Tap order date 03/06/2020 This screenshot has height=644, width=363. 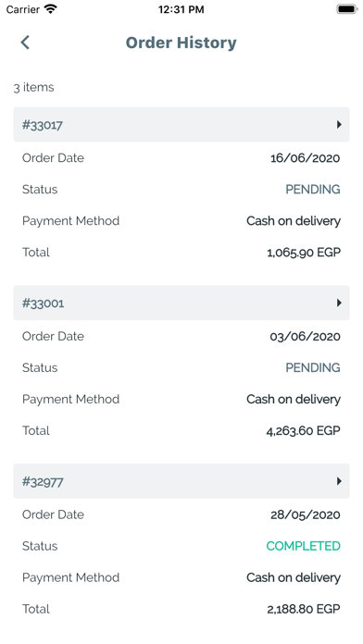pos(305,337)
